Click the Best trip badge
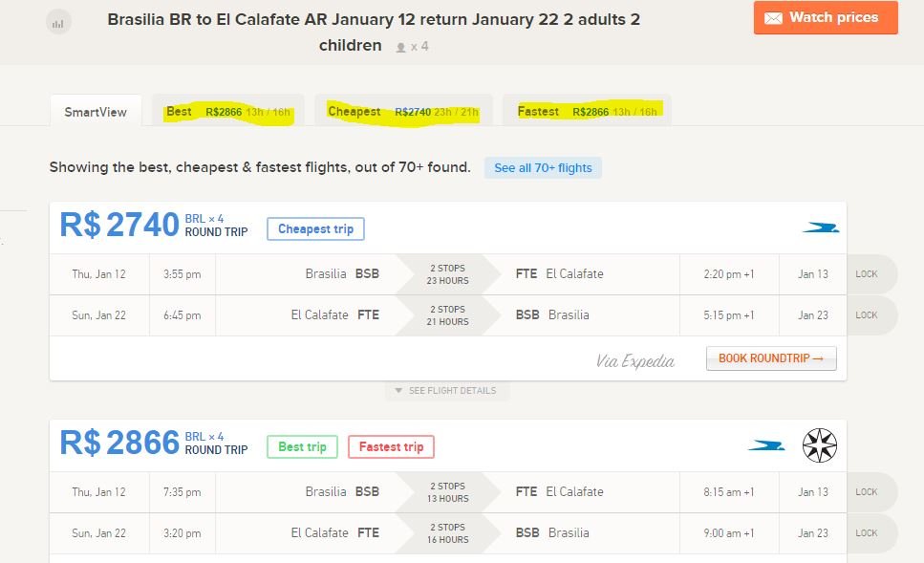 pyautogui.click(x=302, y=446)
